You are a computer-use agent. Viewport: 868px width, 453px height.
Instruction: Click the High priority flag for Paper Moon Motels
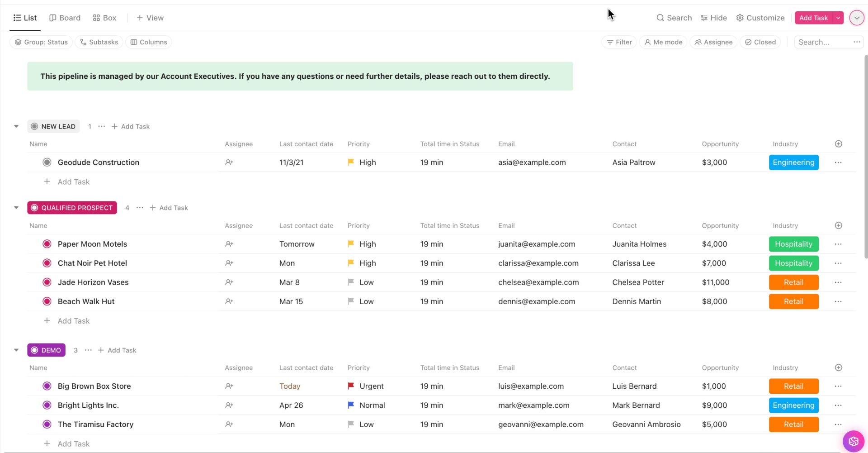tap(351, 244)
